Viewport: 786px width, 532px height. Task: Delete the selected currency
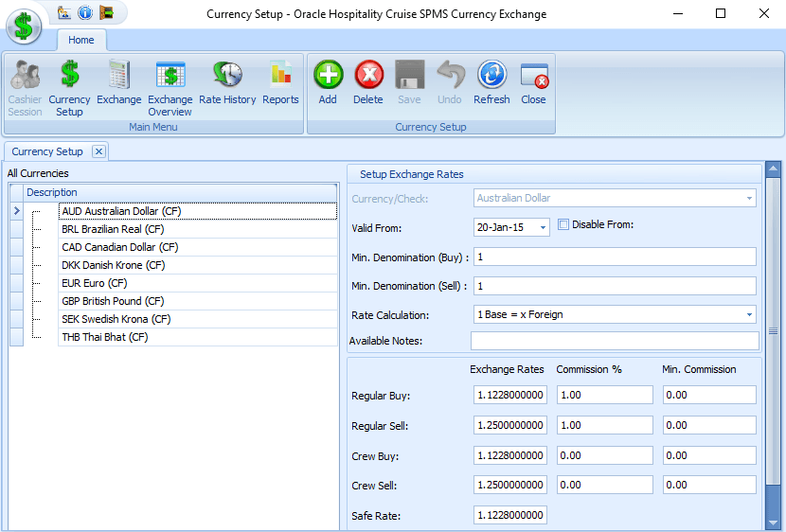click(368, 82)
